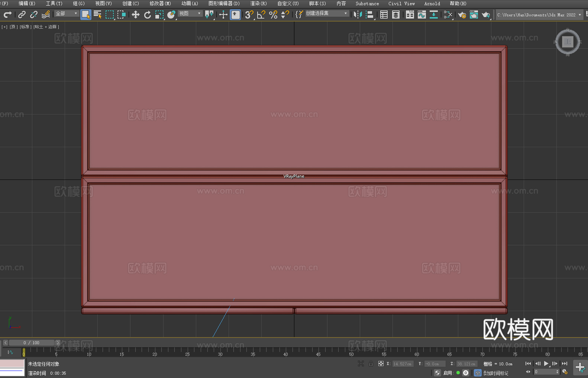The height and width of the screenshot is (378, 588).
Task: Open the selection filter dropdown 全部
Action: [x=67, y=13]
